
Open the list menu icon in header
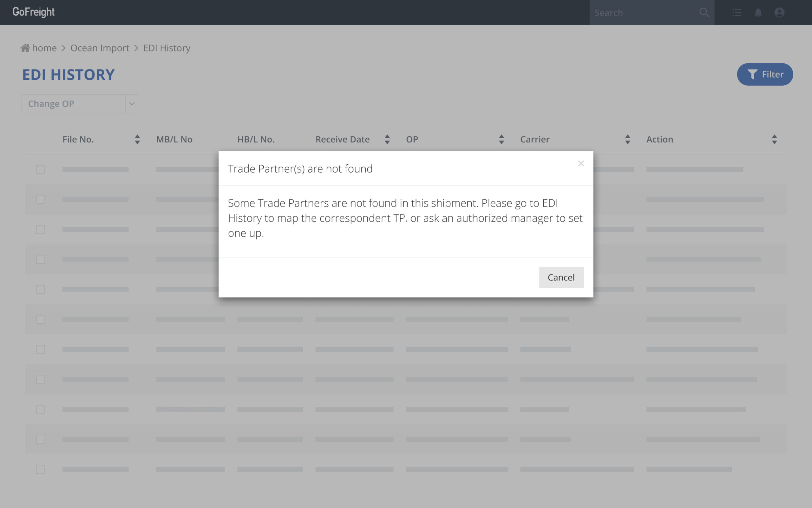tap(737, 13)
